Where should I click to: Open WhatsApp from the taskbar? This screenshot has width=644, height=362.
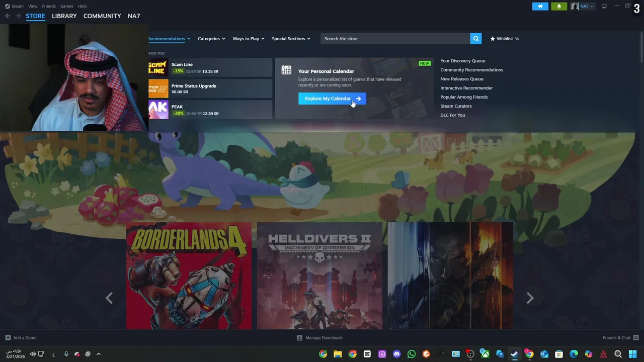(x=412, y=354)
